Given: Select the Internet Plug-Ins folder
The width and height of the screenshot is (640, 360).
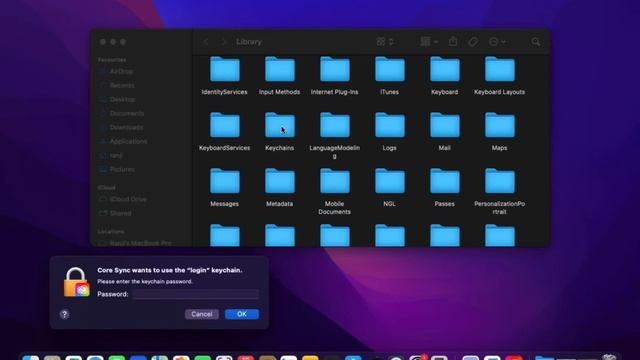Looking at the screenshot, I should point(335,76).
